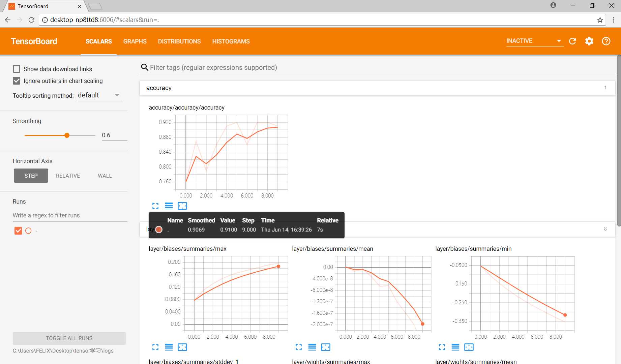Focus the regex filter runs field
Viewport: 621px width, 364px height.
70,215
